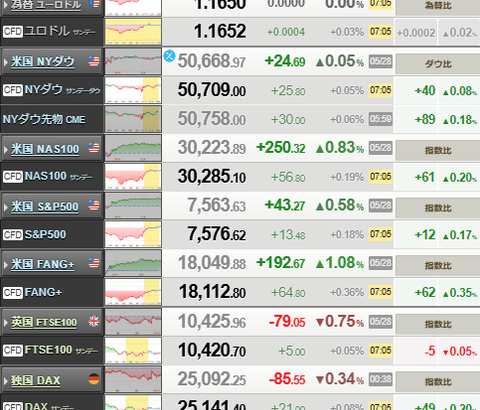Screen dimensions: 480x410
Task: Click the German flag icon beside 独国 DAX
Action: coord(94,379)
